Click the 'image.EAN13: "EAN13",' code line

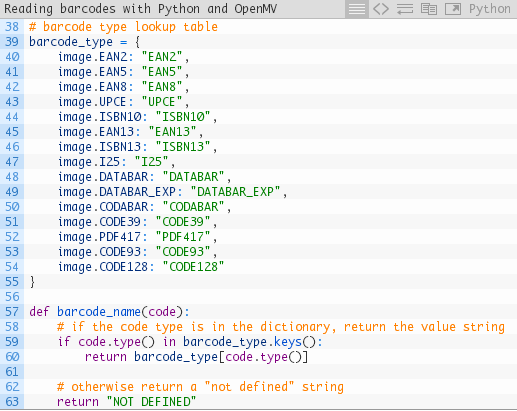(x=131, y=132)
